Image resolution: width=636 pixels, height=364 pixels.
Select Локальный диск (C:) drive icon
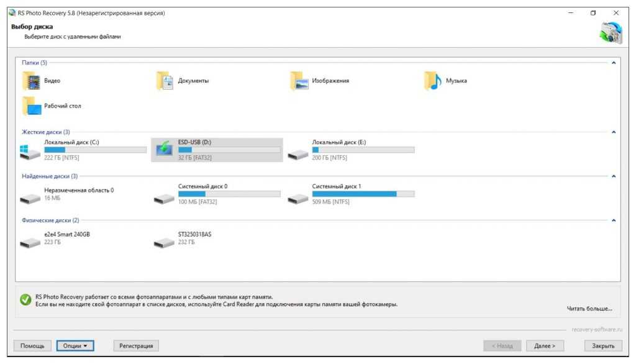point(30,150)
